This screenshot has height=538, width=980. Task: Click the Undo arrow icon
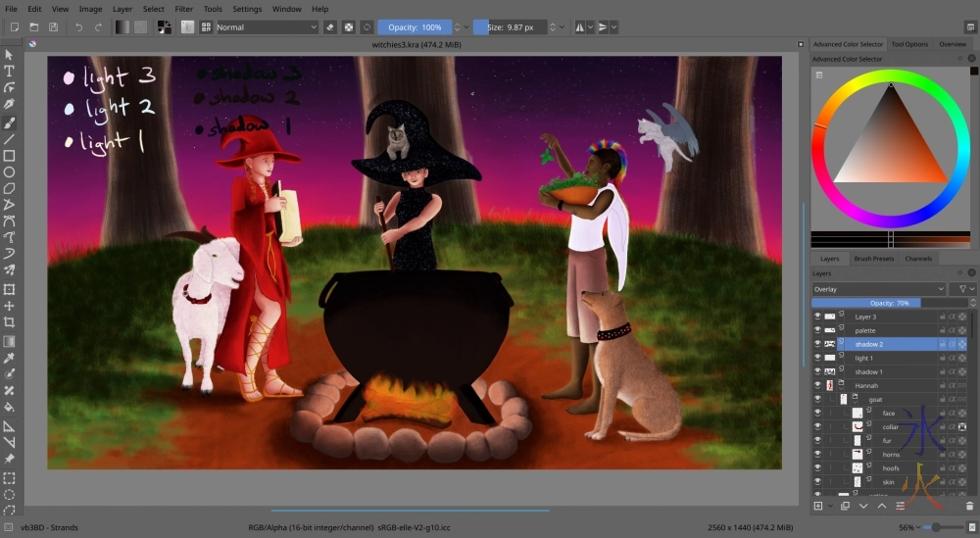tap(78, 27)
